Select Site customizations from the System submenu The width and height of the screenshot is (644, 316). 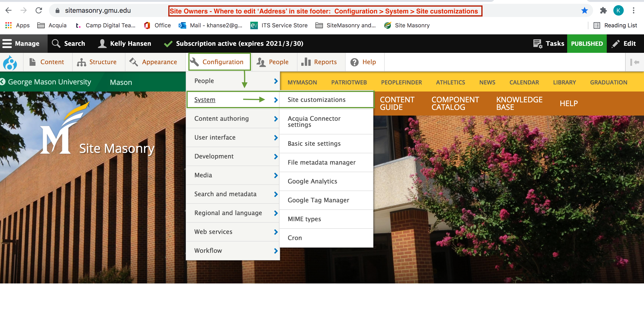click(317, 99)
